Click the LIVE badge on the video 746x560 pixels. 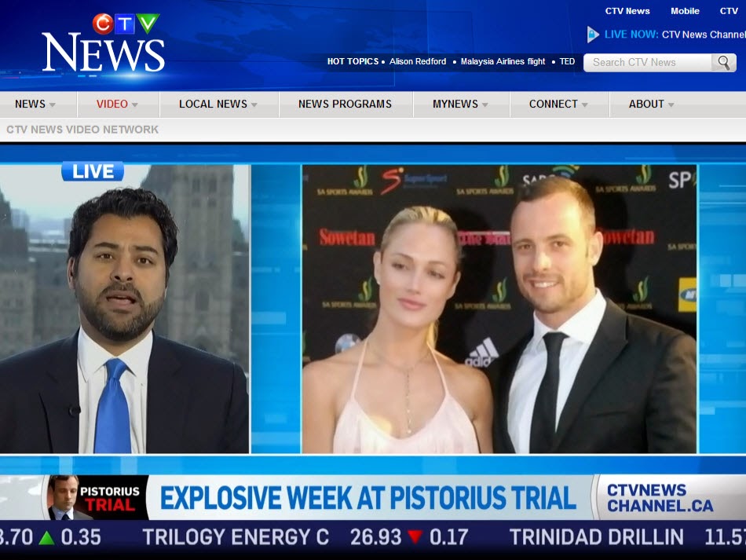click(93, 171)
